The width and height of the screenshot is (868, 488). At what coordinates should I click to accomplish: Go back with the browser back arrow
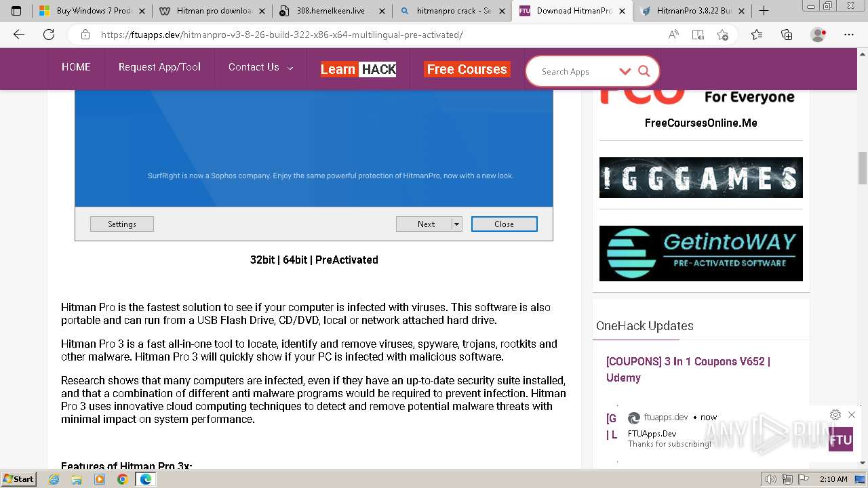19,35
